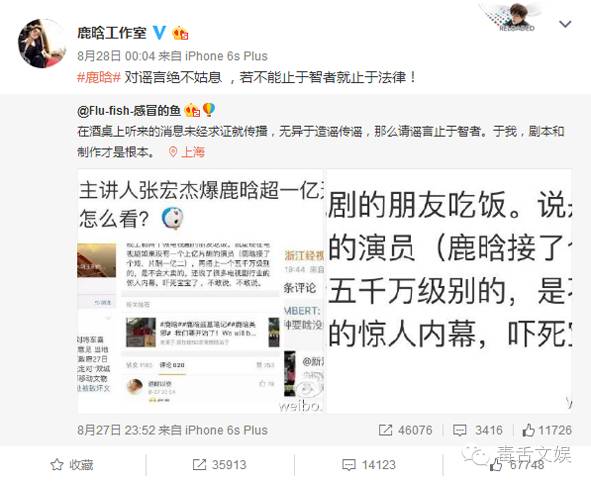591x483 pixels.
Task: Toggle the thumbs-up like showing 67748
Action: (517, 465)
